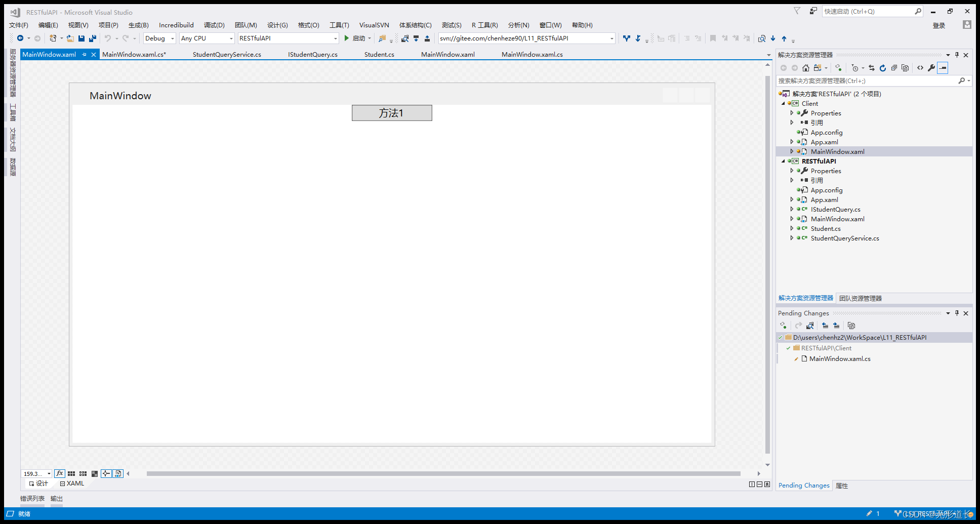Expand StudentQueryService.cs tree node

pyautogui.click(x=792, y=238)
